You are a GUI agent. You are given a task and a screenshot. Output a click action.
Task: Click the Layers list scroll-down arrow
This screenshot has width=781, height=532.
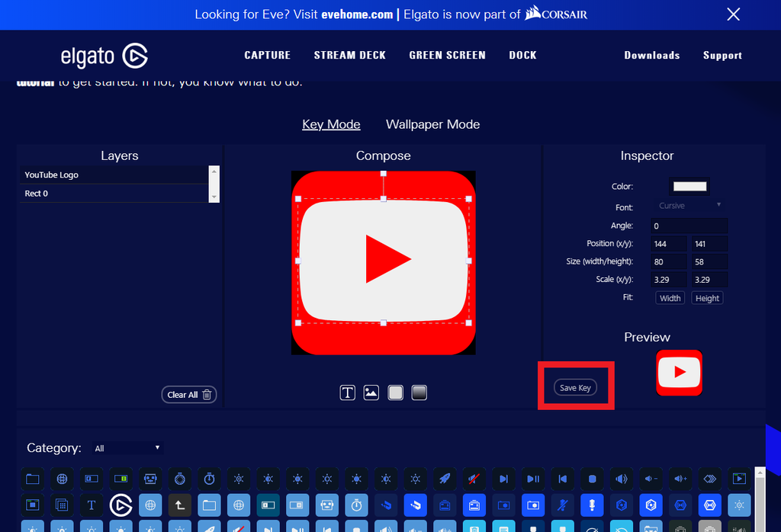coord(214,197)
